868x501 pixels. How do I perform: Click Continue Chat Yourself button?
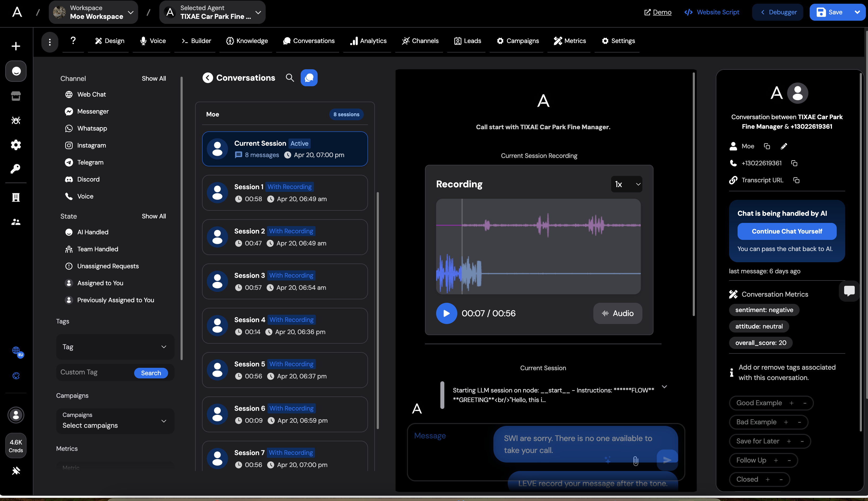click(x=787, y=231)
